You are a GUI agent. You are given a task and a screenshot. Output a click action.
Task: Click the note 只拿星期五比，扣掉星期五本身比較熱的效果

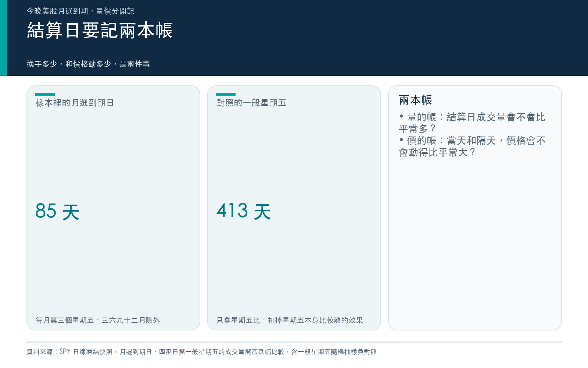click(290, 320)
